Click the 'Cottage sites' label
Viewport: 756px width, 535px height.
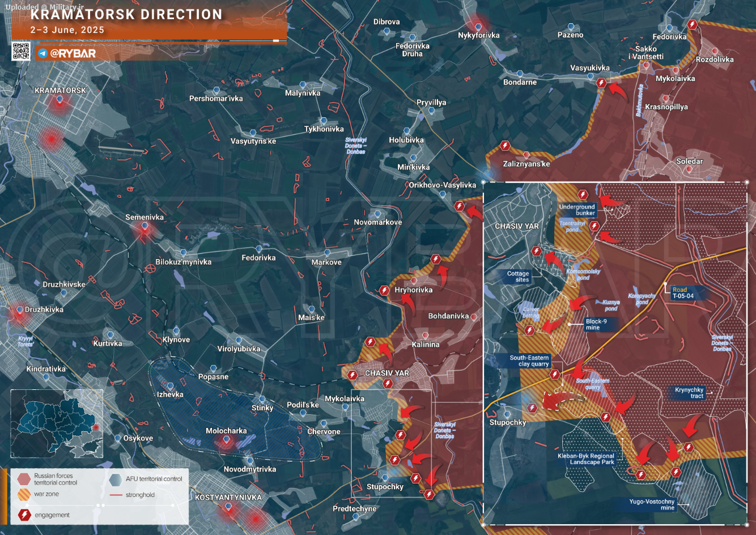tap(518, 277)
